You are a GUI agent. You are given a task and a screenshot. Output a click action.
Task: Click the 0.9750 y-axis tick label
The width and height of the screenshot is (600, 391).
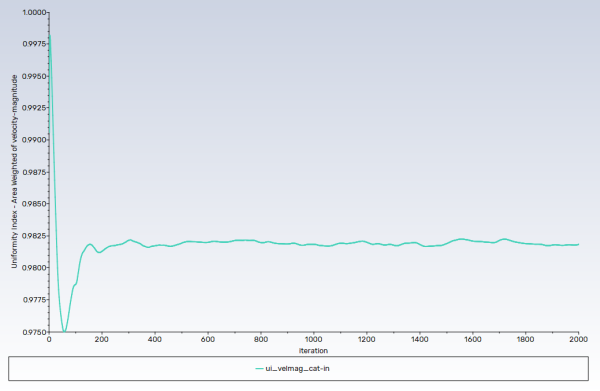[x=34, y=332]
